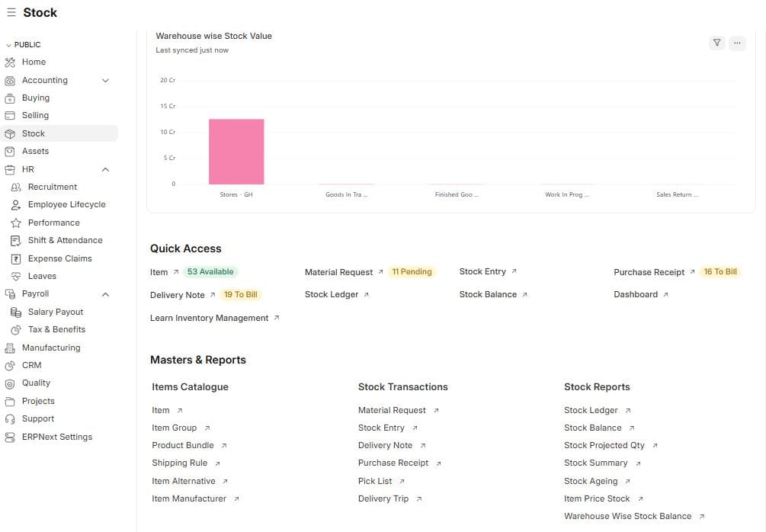Open the CRM icon in sidebar
This screenshot has height=532, width=766.
[x=10, y=364]
